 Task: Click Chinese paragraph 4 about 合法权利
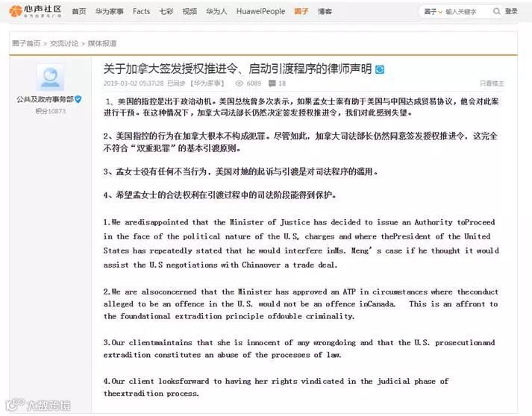pos(220,195)
